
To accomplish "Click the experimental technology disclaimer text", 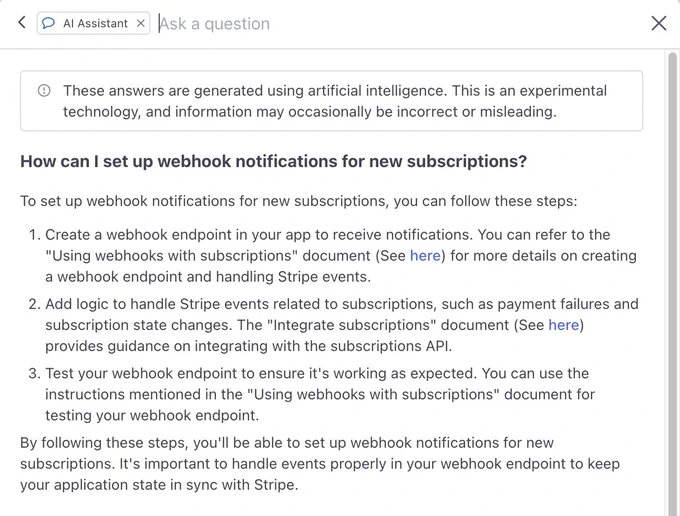I will pos(335,101).
